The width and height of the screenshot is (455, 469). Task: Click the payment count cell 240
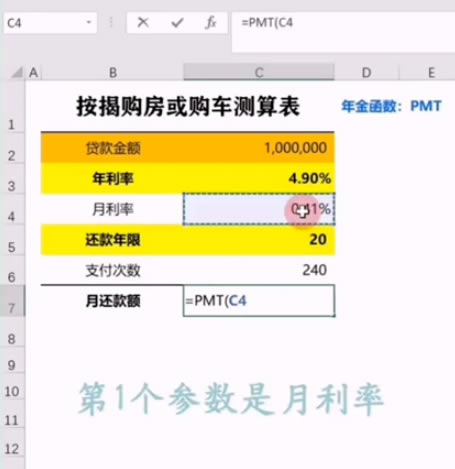point(259,270)
